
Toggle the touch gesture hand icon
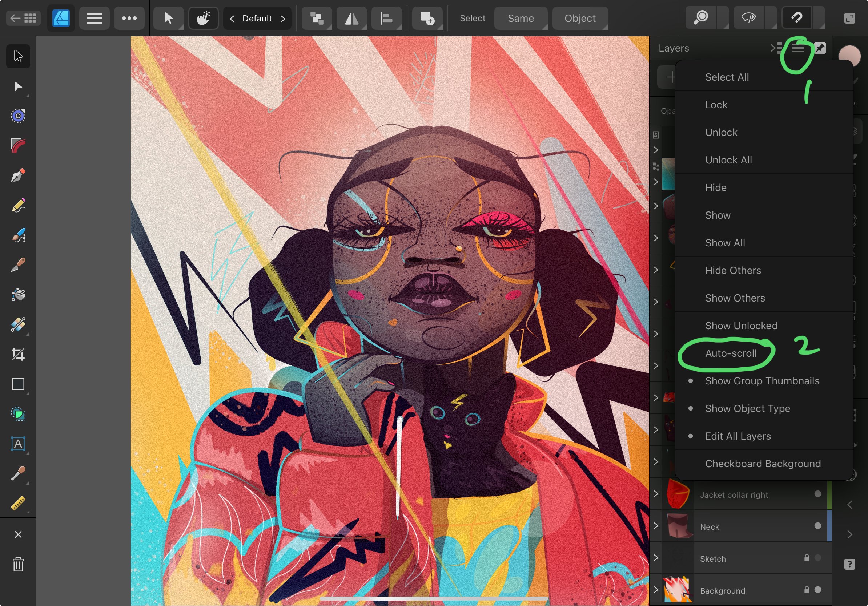click(204, 18)
